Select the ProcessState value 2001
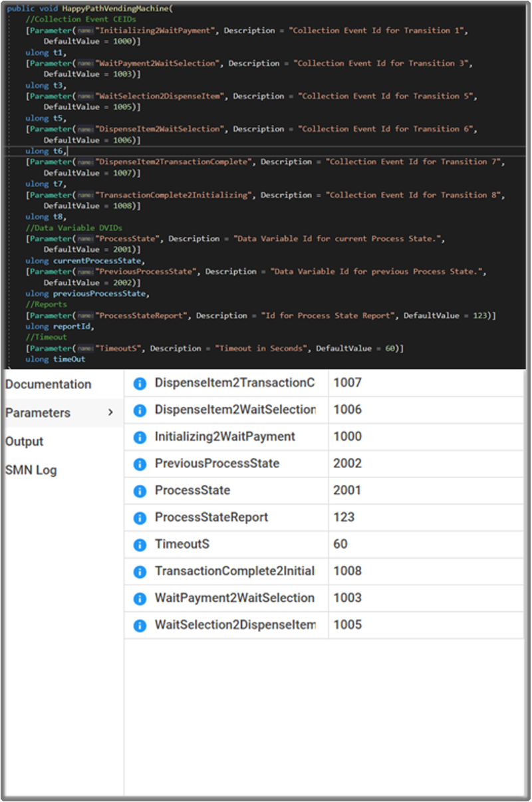Viewport: 532px width, 802px height. (x=347, y=490)
